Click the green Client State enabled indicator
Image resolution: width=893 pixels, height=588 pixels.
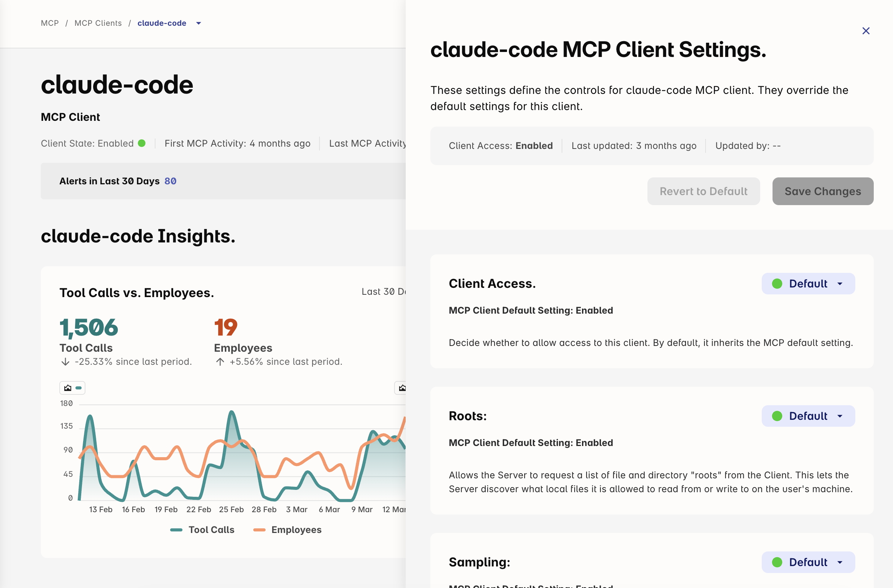[142, 143]
